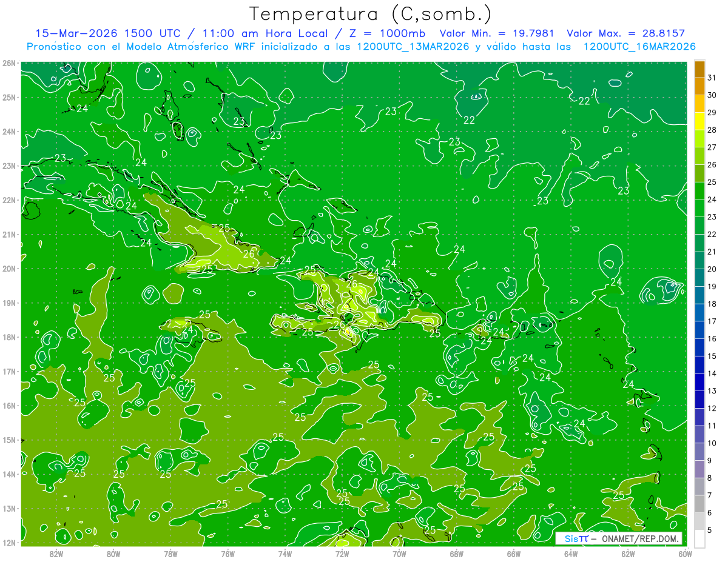Screen dimensions: 728x562
Task: Click the '26' contour label over eastern Cuba
Action: [249, 254]
